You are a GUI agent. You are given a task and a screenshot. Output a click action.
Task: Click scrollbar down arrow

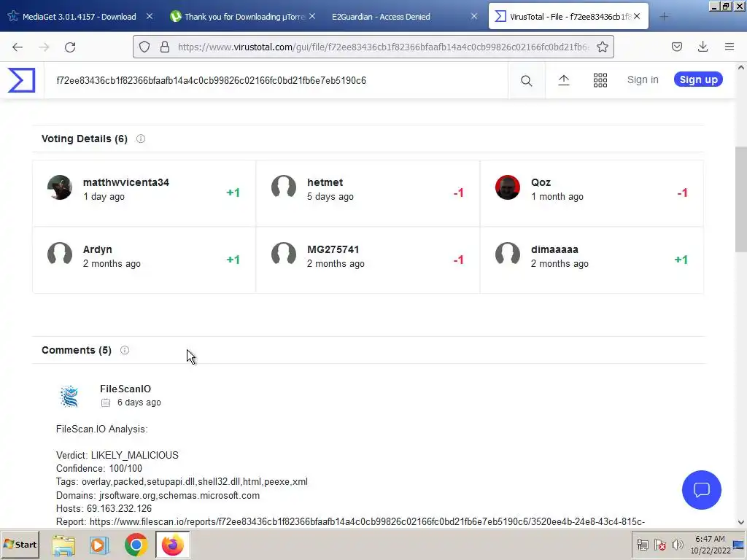741,522
